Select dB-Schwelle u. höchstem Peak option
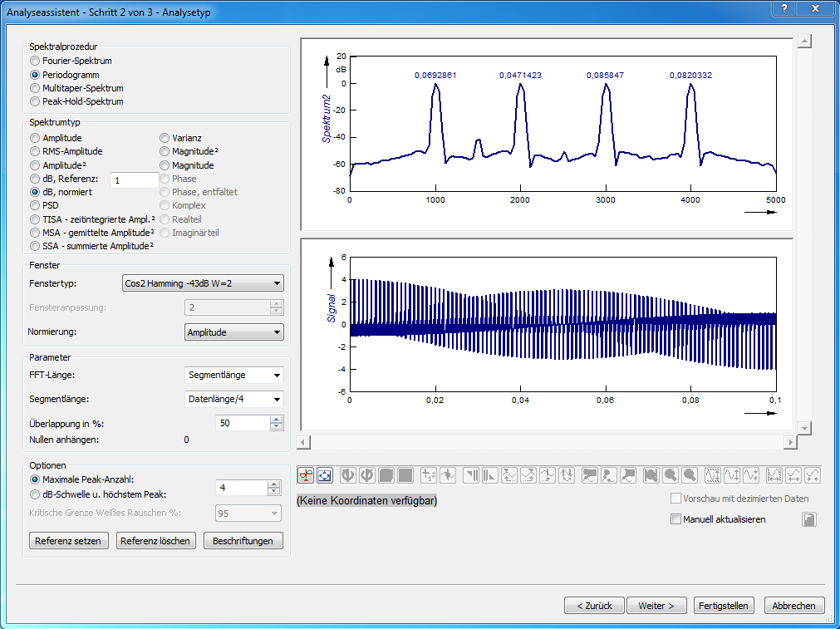This screenshot has height=629, width=840. (35, 495)
